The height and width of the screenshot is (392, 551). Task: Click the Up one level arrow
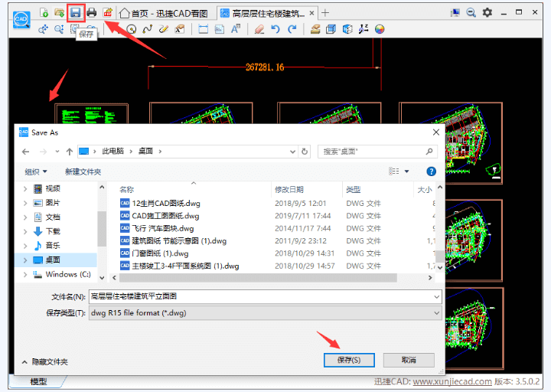(x=70, y=152)
